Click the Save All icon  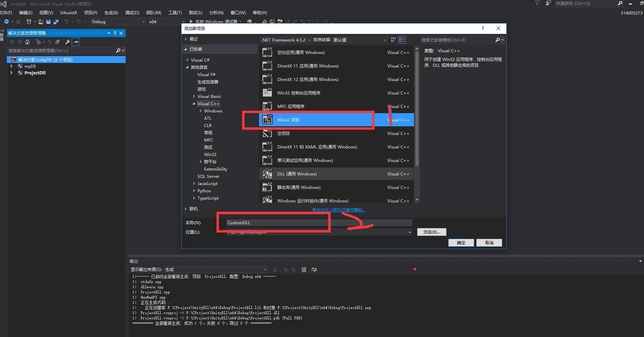[x=56, y=21]
